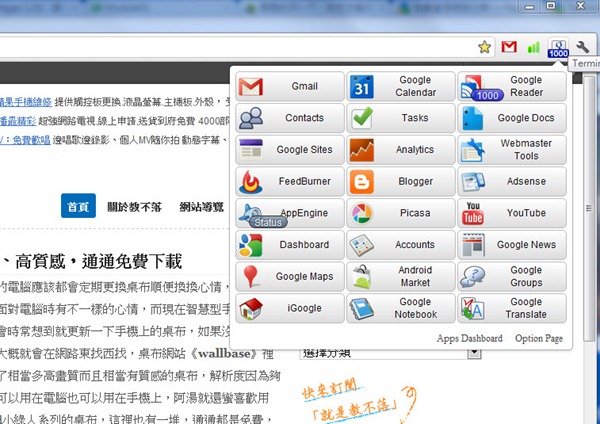Select the 首頁 navigation tab
The height and width of the screenshot is (424, 600).
click(x=78, y=206)
